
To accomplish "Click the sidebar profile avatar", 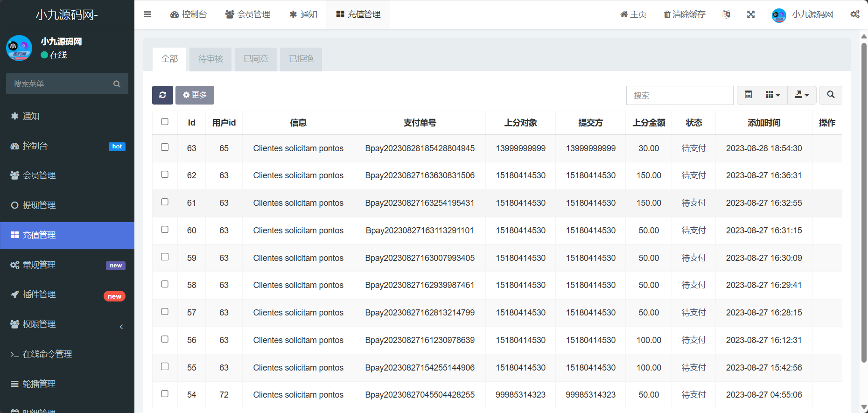I will coord(19,48).
